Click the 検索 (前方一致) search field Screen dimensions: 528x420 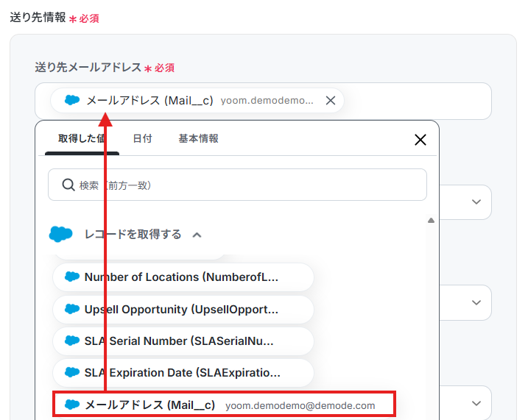pyautogui.click(x=237, y=185)
